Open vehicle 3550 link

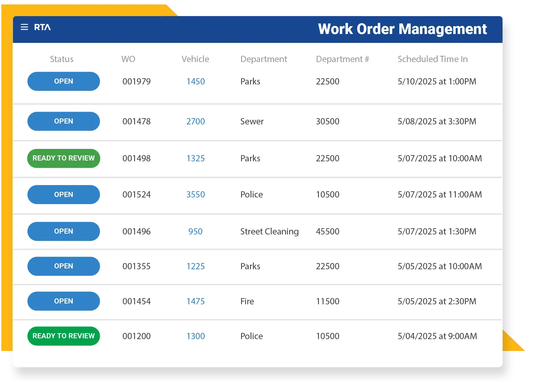[196, 195]
